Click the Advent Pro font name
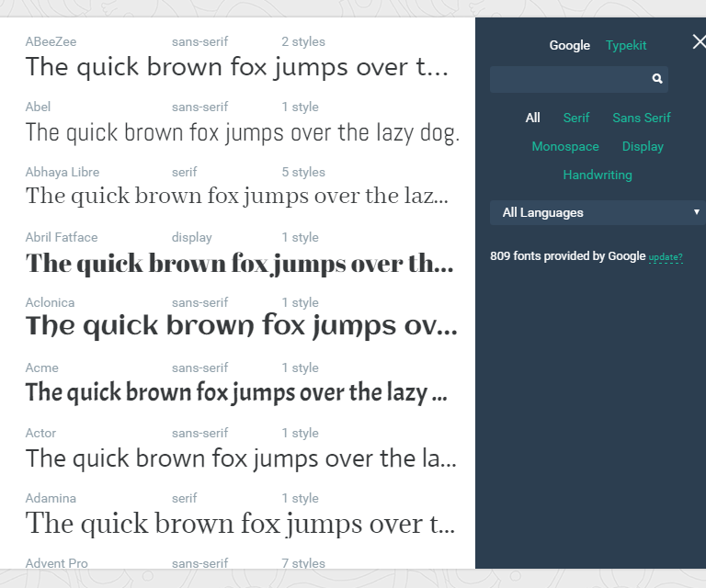 click(56, 563)
